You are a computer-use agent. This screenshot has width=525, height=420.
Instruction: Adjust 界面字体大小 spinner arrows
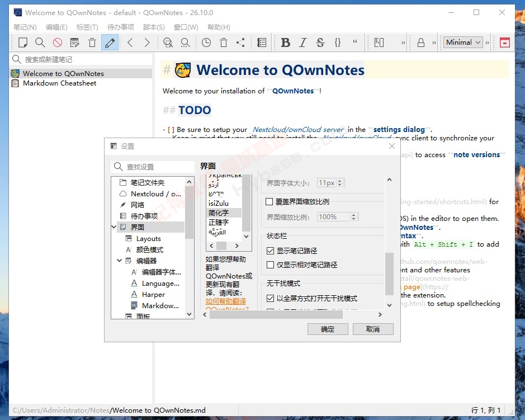click(x=340, y=183)
